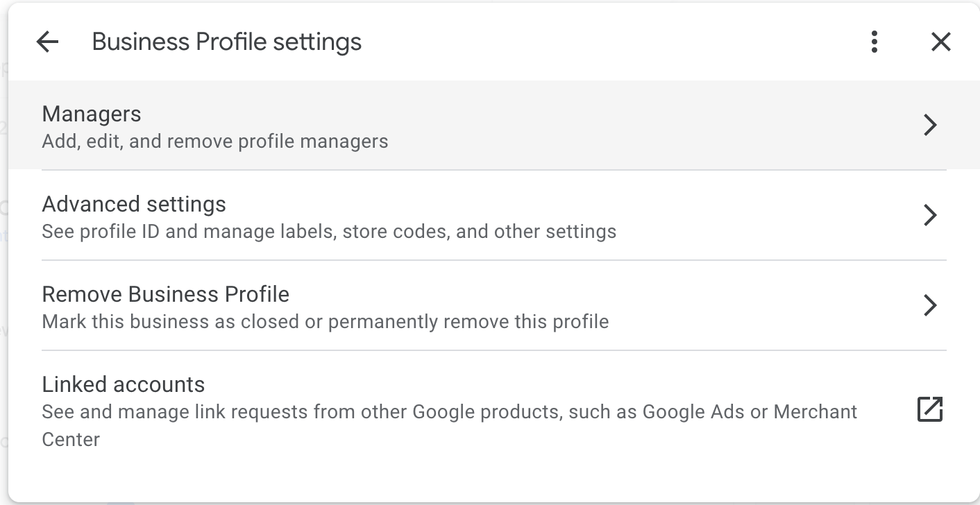Click the 'Business Profile settings' dialog title
980x505 pixels.
coord(226,42)
